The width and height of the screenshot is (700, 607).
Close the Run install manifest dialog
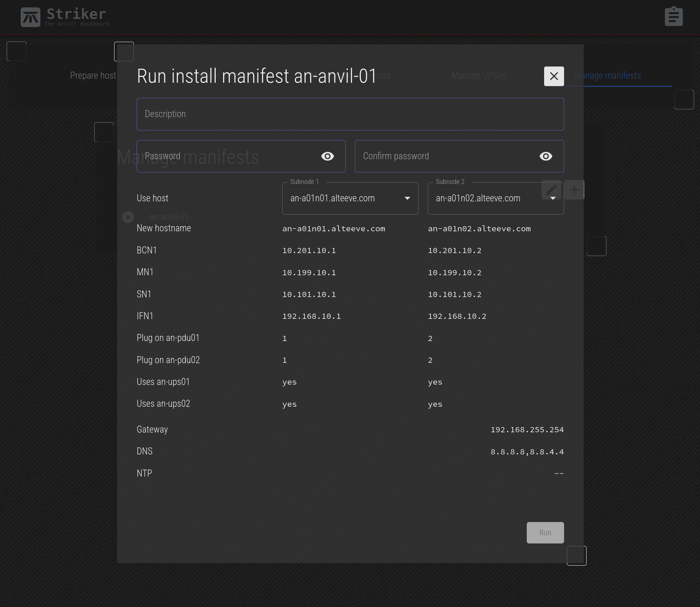tap(554, 76)
